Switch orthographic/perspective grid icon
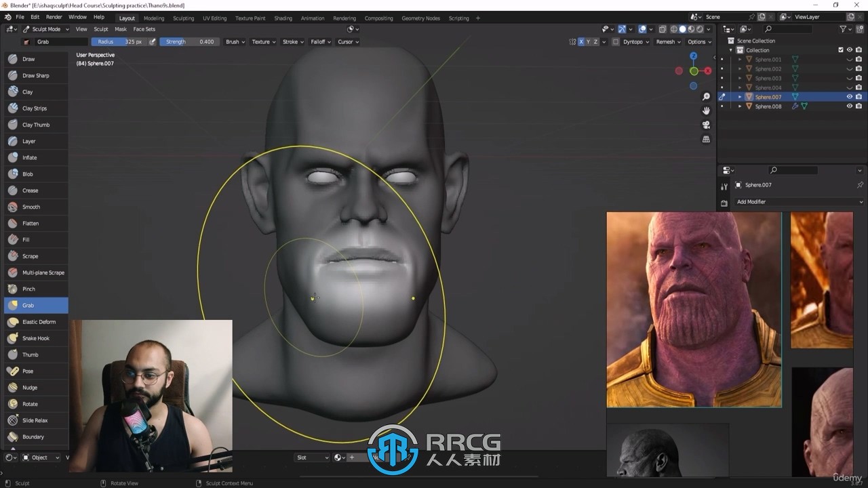 (706, 139)
